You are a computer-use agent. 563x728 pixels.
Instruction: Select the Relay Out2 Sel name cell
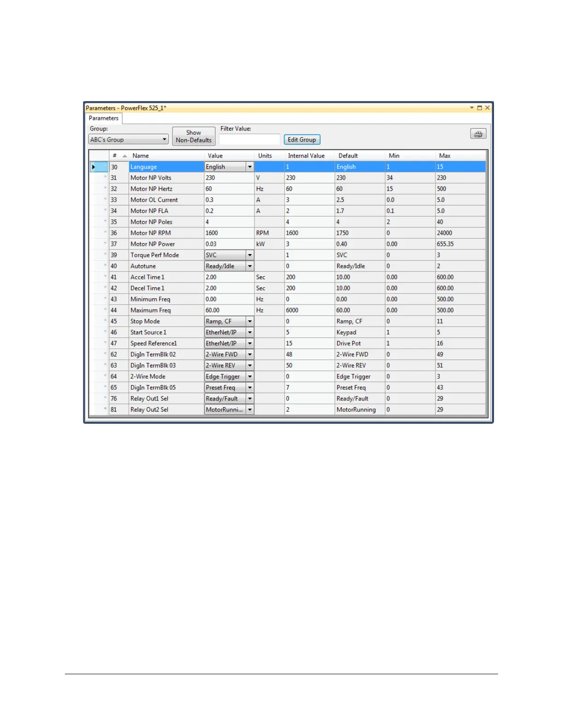tap(167, 409)
